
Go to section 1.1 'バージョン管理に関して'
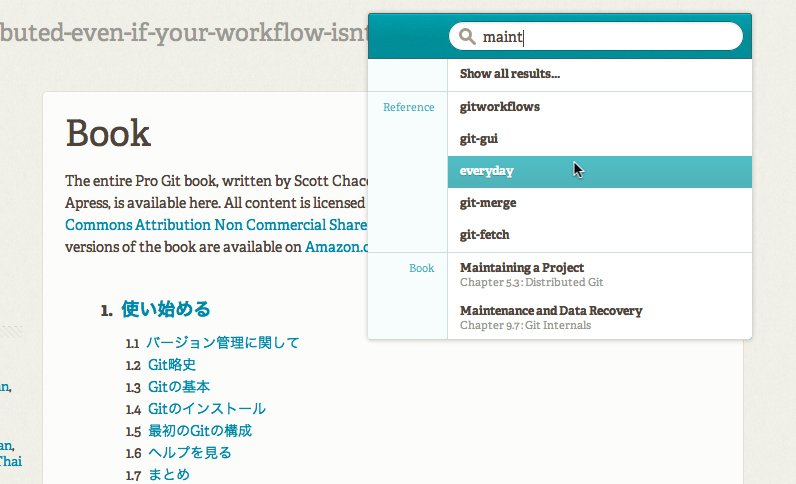223,343
